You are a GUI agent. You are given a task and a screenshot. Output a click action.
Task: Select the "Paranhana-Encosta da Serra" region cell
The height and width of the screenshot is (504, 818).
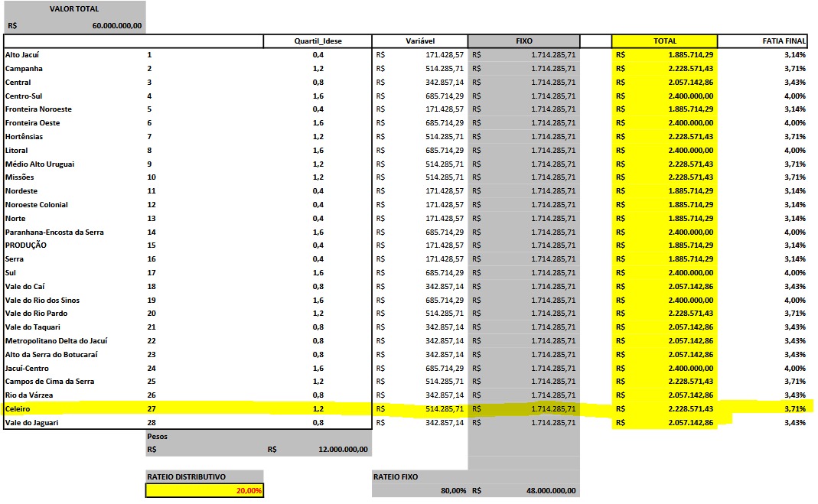pyautogui.click(x=54, y=232)
